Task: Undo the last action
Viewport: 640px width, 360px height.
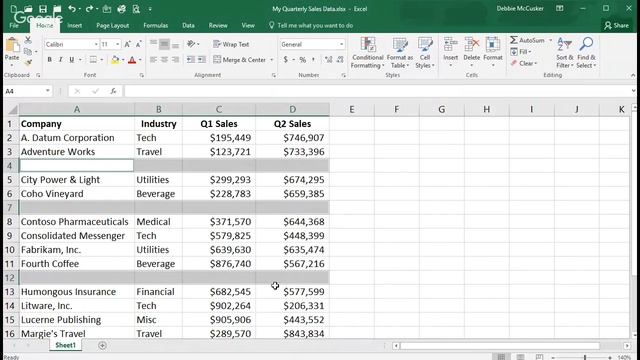Action: [72, 9]
